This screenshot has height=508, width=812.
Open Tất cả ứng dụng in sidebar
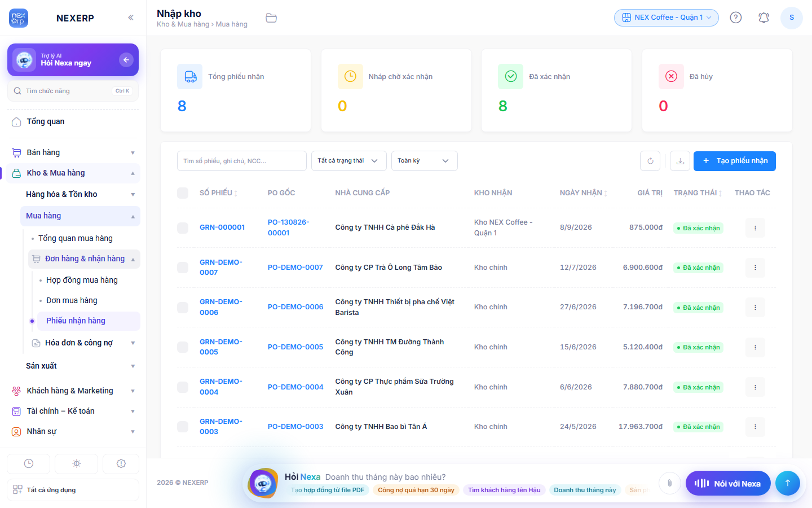(73, 490)
